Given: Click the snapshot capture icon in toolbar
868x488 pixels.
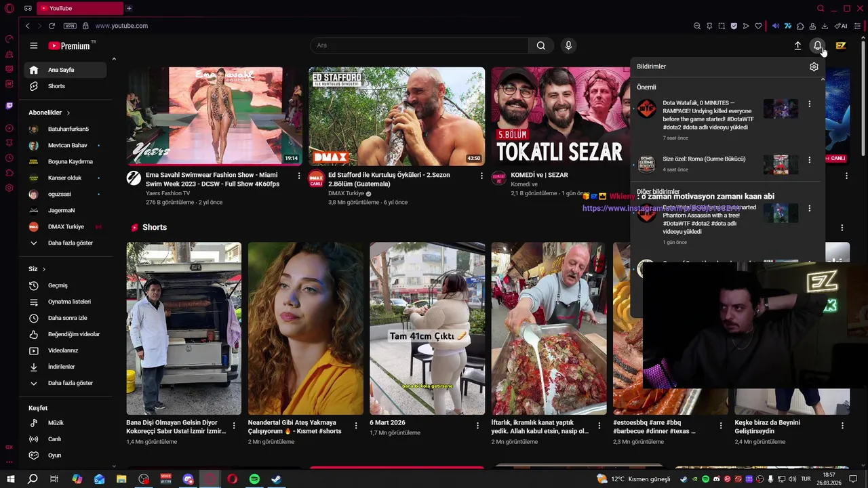Looking at the screenshot, I should pos(722,26).
